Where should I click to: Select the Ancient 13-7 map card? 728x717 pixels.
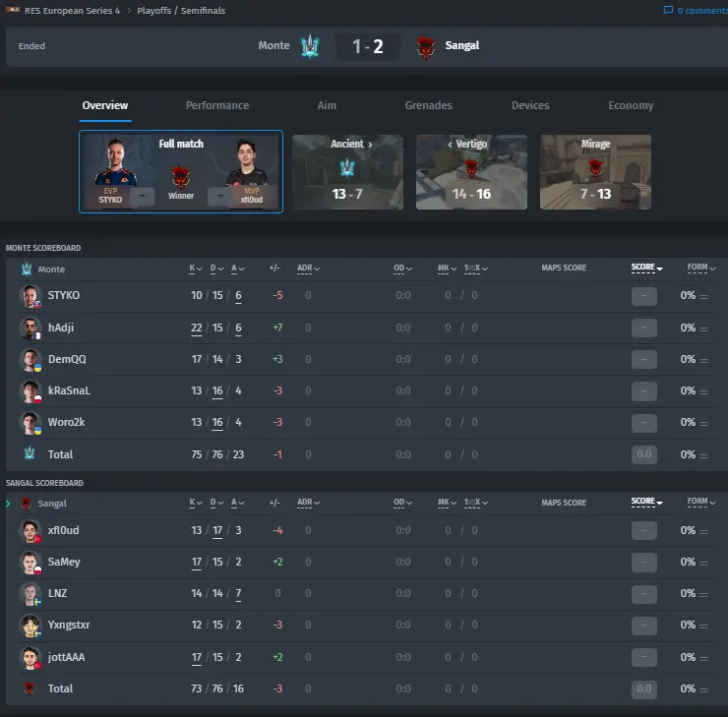347,172
